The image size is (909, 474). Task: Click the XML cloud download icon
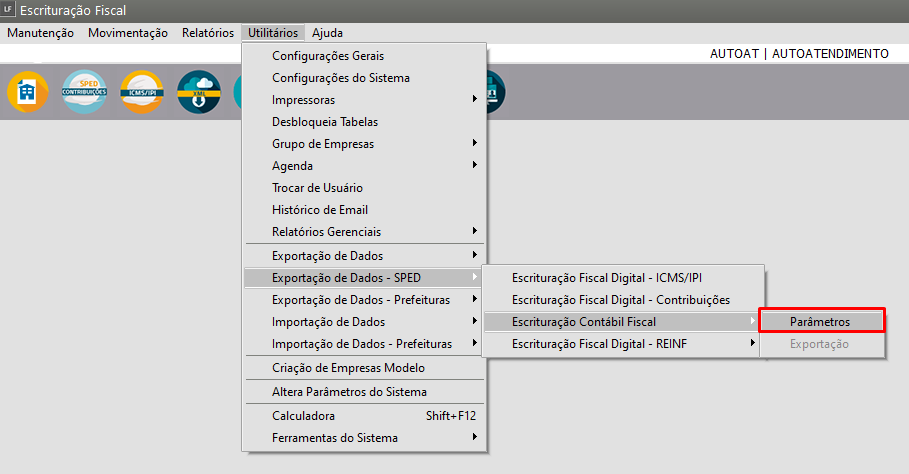point(198,91)
